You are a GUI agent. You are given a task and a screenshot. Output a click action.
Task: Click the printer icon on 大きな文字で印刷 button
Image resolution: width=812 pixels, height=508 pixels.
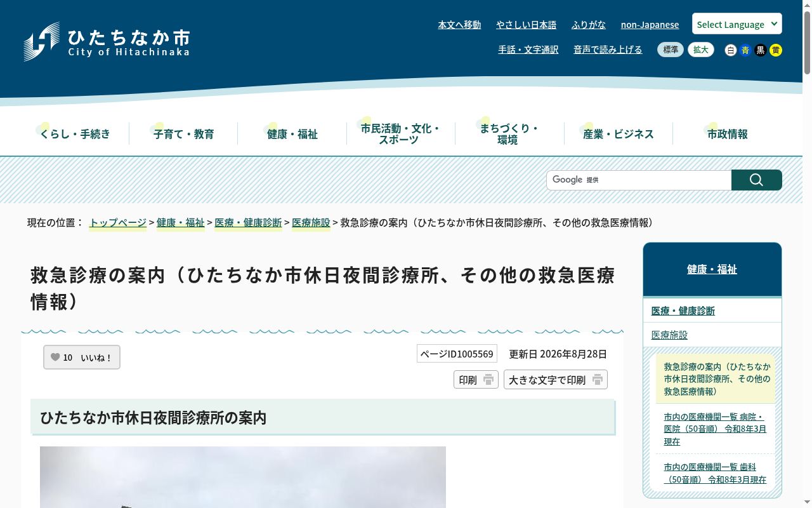597,380
